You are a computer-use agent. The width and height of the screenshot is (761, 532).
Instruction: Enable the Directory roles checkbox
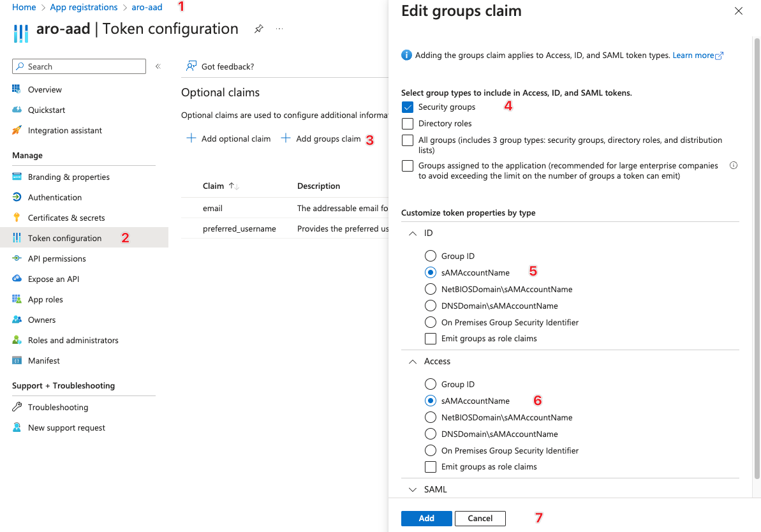[x=408, y=124]
